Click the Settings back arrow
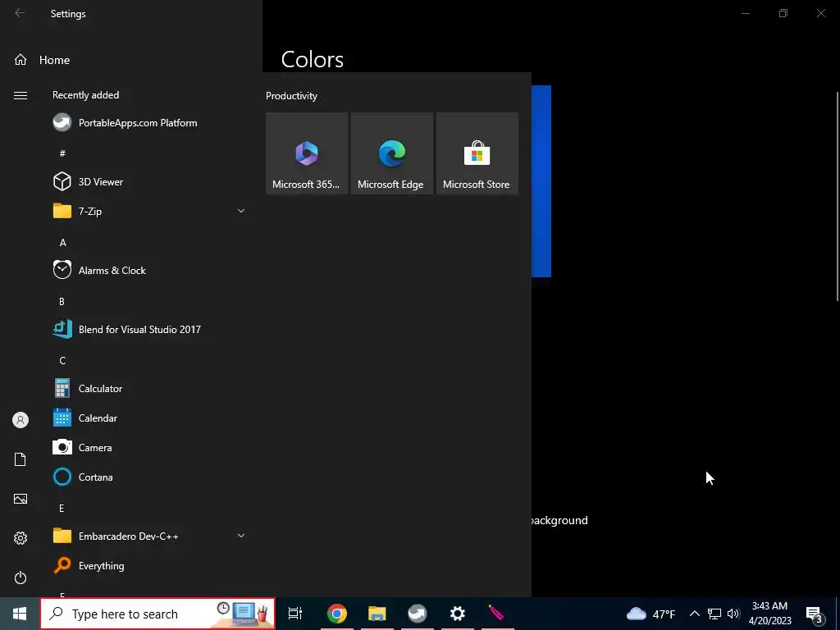This screenshot has height=630, width=840. click(x=20, y=13)
